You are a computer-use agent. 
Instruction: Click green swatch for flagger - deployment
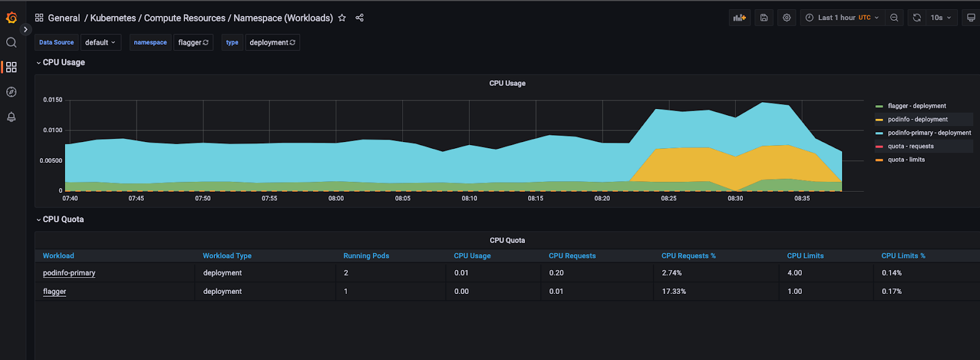[x=880, y=107]
